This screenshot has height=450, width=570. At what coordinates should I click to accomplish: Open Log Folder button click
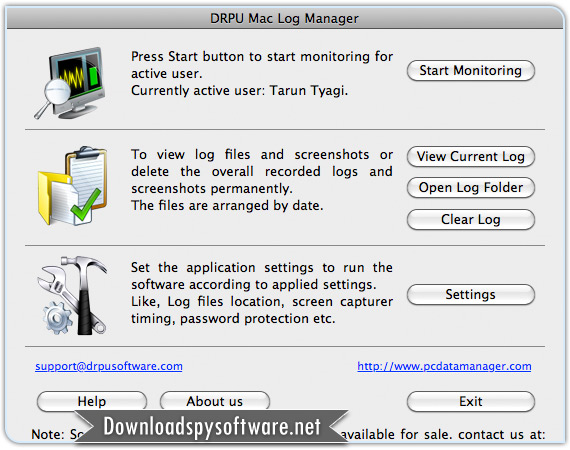(x=470, y=188)
